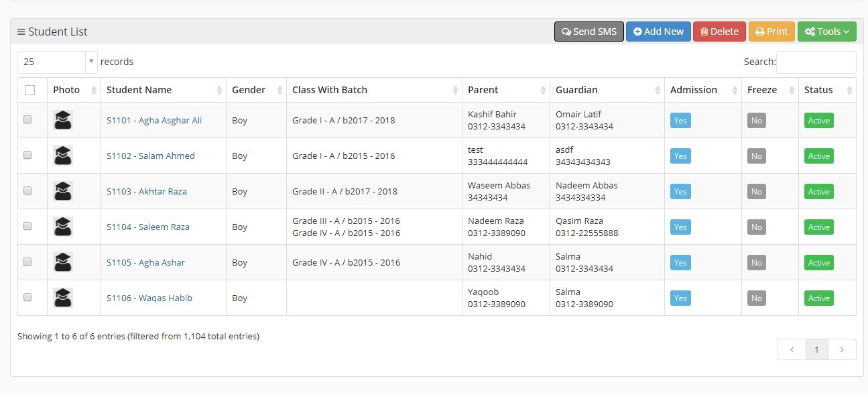Click graduate photo icon for Agha Asghar Ali
The image size is (868, 395).
(63, 120)
